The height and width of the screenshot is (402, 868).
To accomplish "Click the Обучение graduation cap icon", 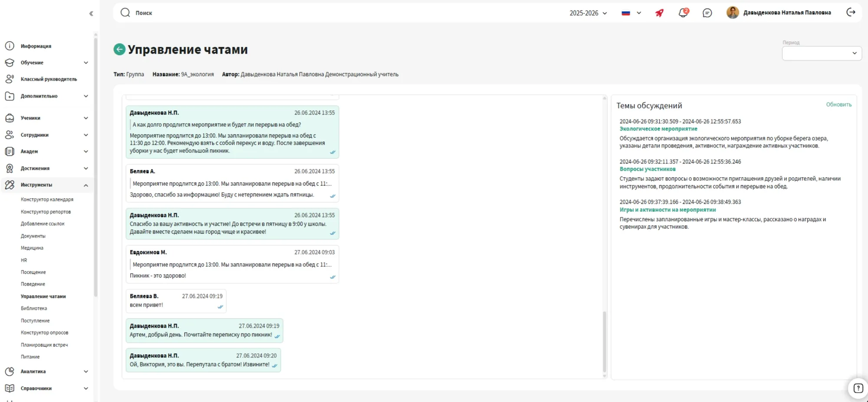I will [10, 62].
